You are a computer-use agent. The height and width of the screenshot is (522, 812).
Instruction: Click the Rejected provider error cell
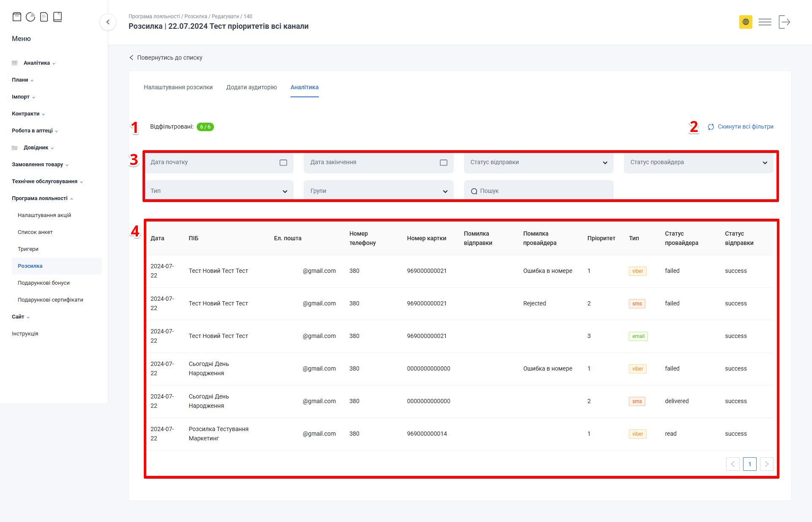[535, 303]
